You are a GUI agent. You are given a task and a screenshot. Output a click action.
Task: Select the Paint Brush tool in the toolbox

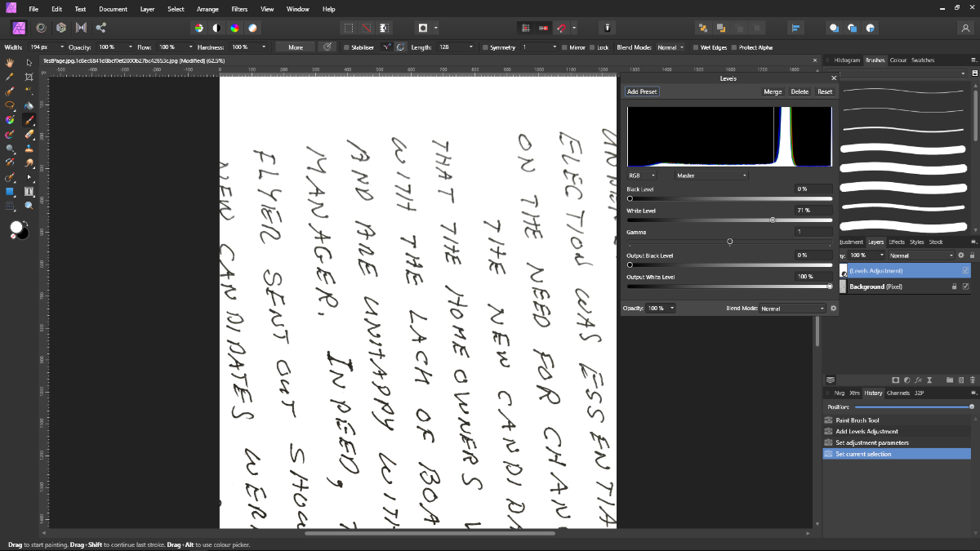coord(29,119)
